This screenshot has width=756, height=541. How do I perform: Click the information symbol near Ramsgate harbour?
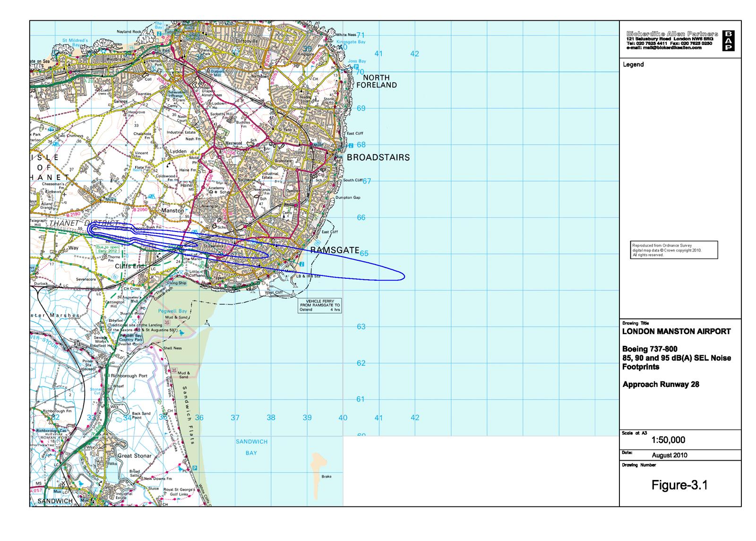pyautogui.click(x=301, y=264)
